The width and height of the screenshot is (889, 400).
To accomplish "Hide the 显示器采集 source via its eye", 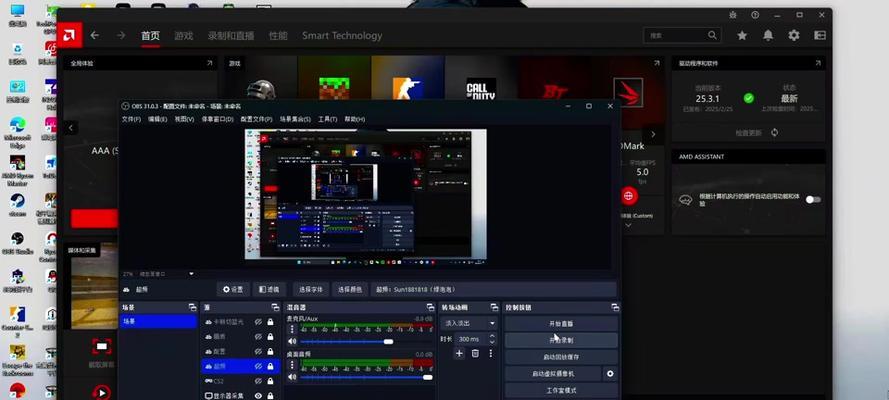I will pyautogui.click(x=258, y=396).
